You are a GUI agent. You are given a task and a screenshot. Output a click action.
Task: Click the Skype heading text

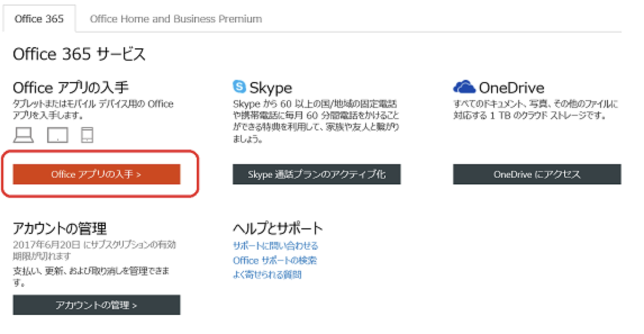(x=270, y=88)
